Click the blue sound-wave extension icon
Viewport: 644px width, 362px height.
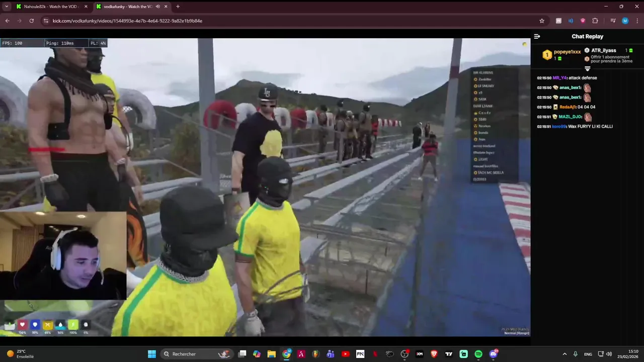(571, 21)
